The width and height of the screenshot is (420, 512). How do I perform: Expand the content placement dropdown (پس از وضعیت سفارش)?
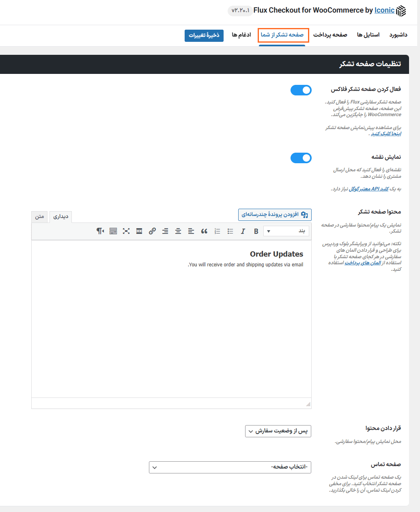278,431
